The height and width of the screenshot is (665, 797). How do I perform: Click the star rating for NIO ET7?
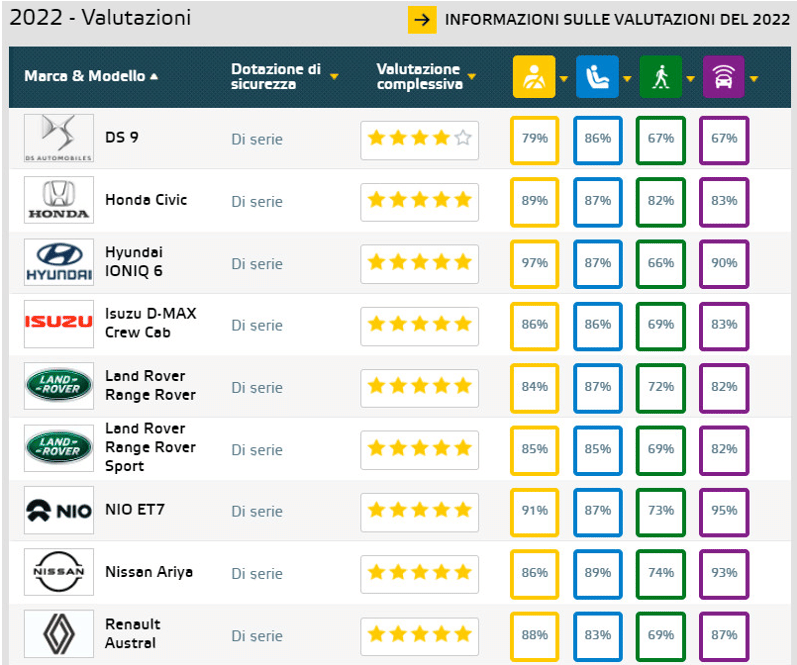tap(419, 512)
